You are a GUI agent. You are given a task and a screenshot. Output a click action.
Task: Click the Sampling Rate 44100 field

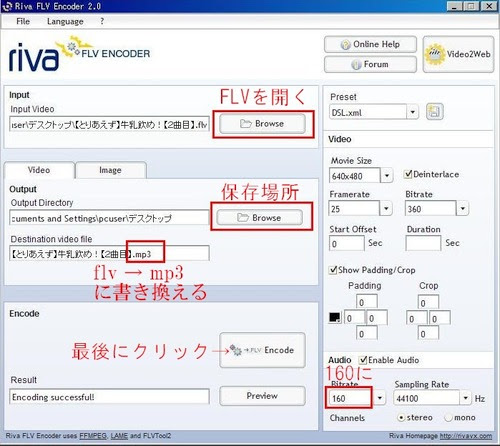[x=427, y=398]
